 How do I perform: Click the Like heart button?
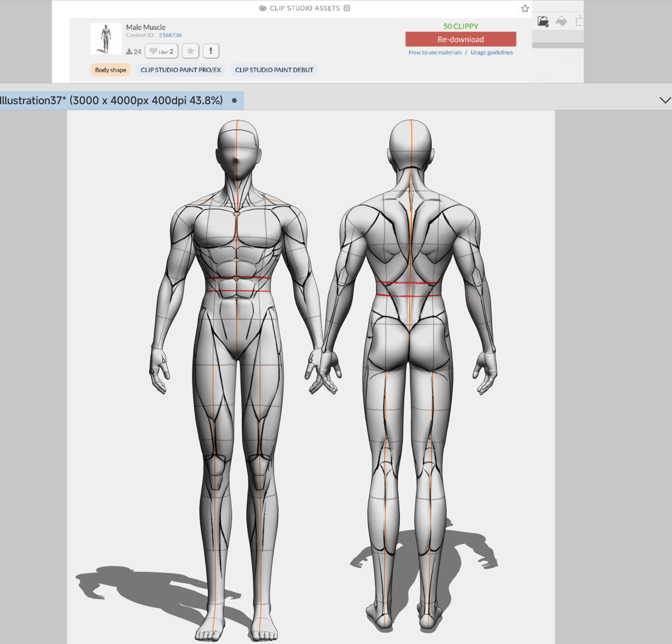click(x=161, y=51)
